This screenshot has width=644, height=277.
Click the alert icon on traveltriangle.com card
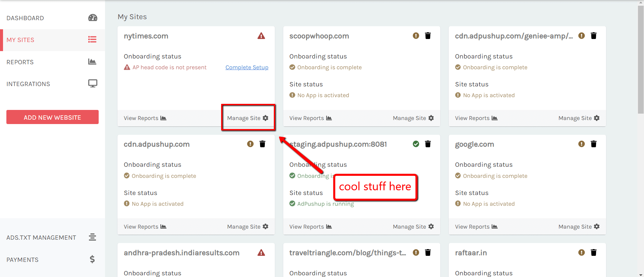coord(416,252)
